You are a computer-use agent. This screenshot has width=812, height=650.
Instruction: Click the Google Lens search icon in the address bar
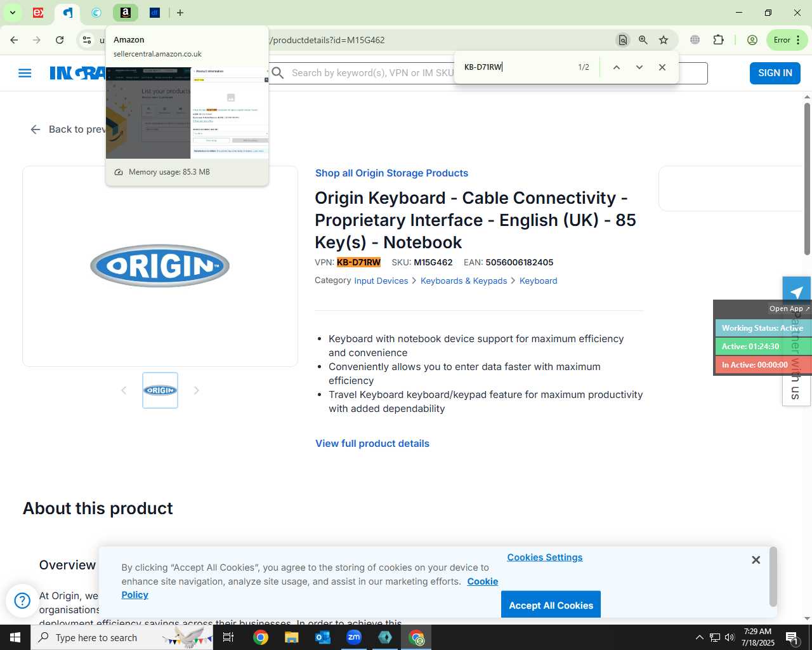click(x=623, y=40)
